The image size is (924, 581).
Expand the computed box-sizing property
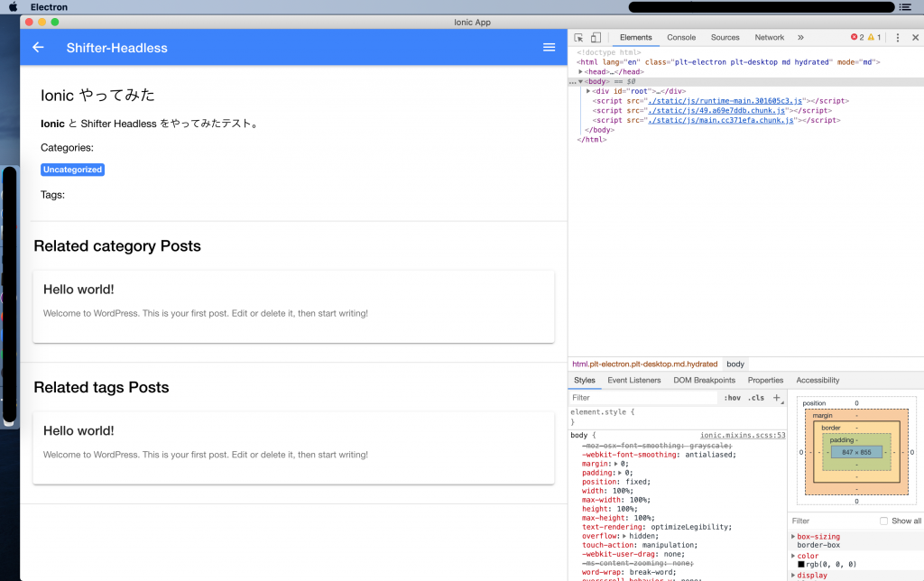(793, 537)
